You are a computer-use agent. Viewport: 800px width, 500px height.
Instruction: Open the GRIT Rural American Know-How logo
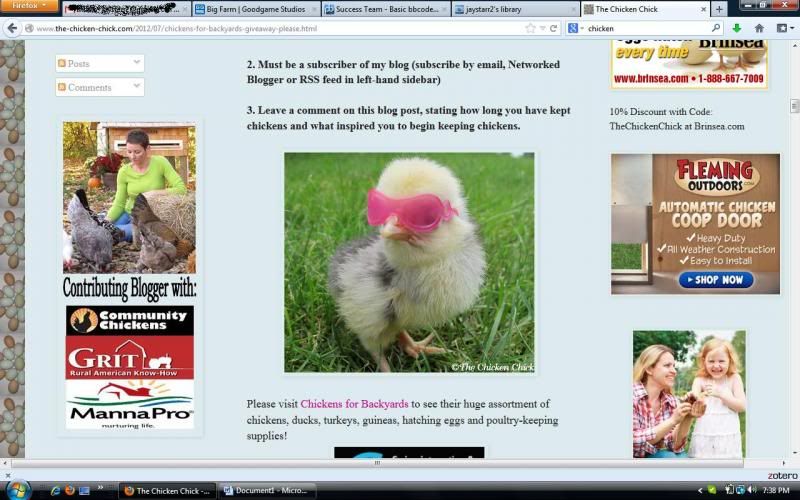click(130, 357)
